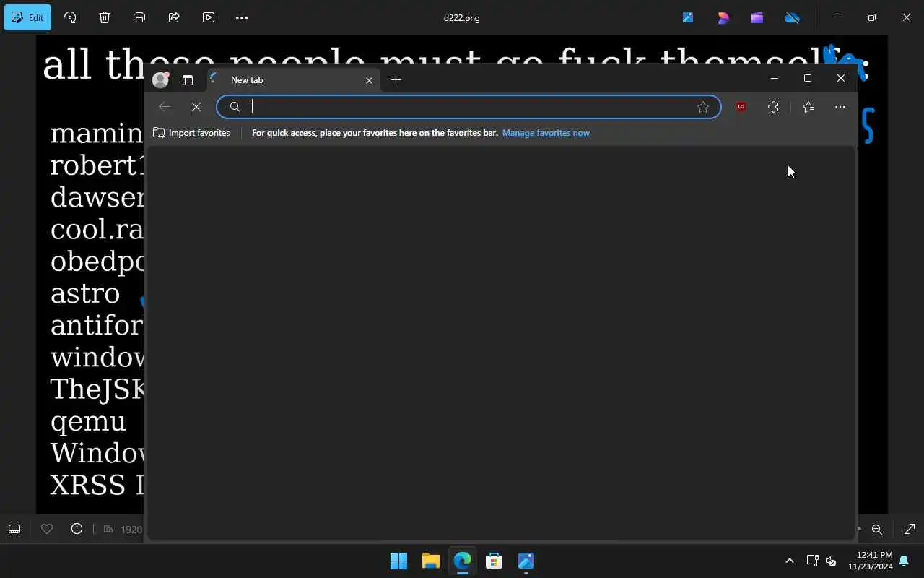Open a new tab with plus button
924x578 pixels.
[x=396, y=80]
